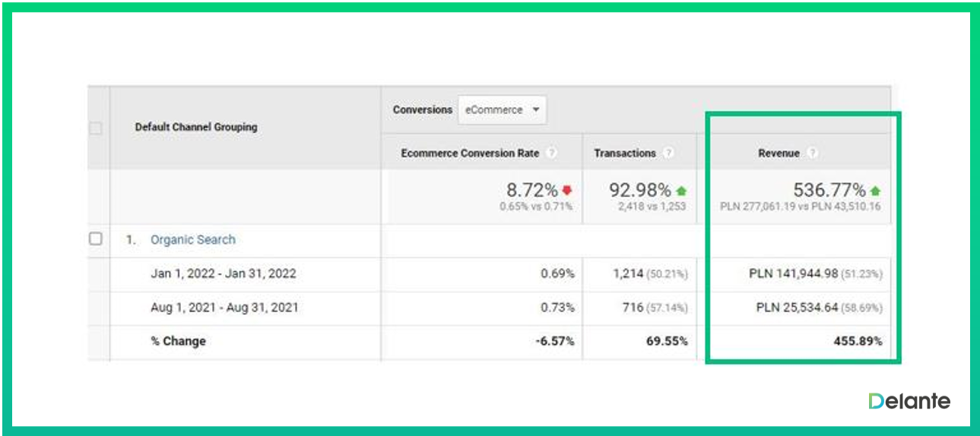
Task: Sort by the Revenue column header
Action: coord(779,153)
